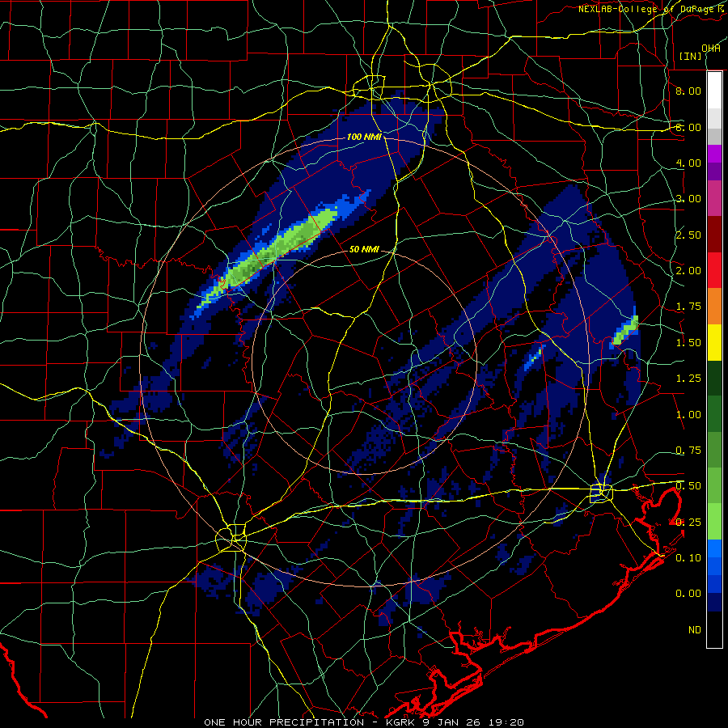Click the '50 NMI' range ring label
728x728 pixels.
pos(364,249)
